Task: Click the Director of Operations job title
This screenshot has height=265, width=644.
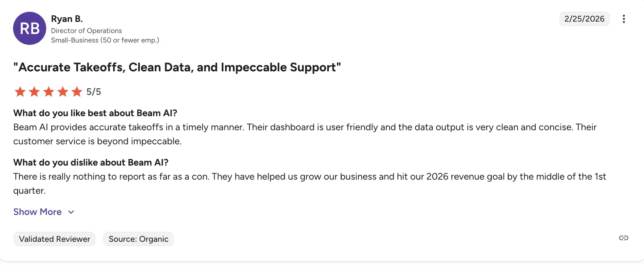Action: [x=86, y=31]
